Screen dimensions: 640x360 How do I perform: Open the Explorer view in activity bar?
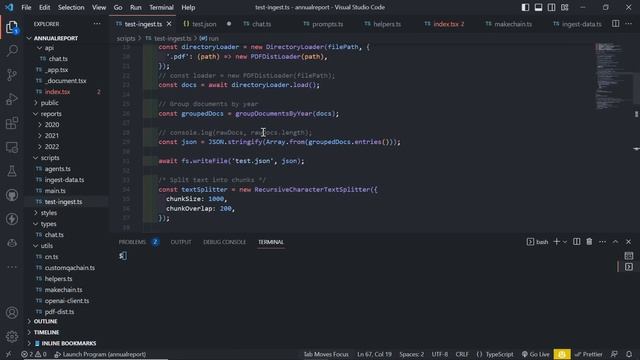(12, 27)
